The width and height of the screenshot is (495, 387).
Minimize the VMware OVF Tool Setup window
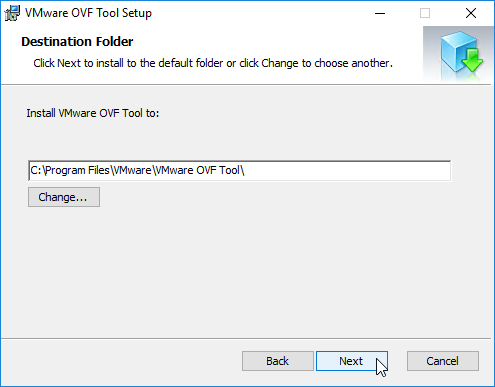[x=380, y=13]
